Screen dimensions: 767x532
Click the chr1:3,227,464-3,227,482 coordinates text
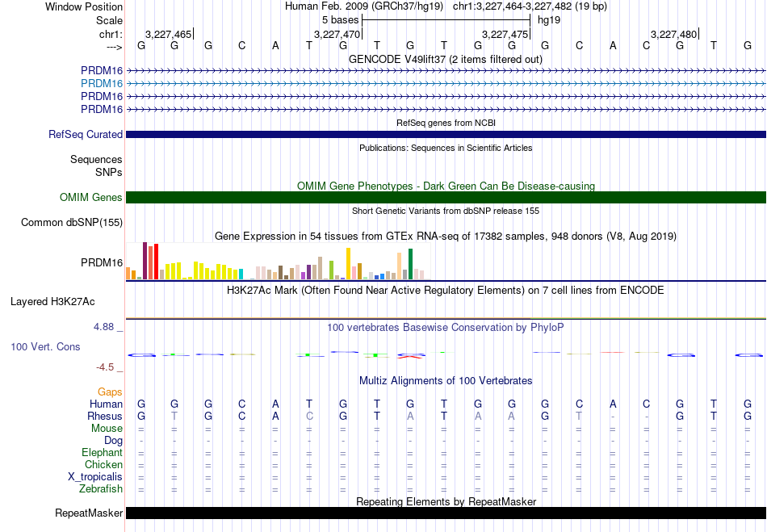[x=530, y=6]
